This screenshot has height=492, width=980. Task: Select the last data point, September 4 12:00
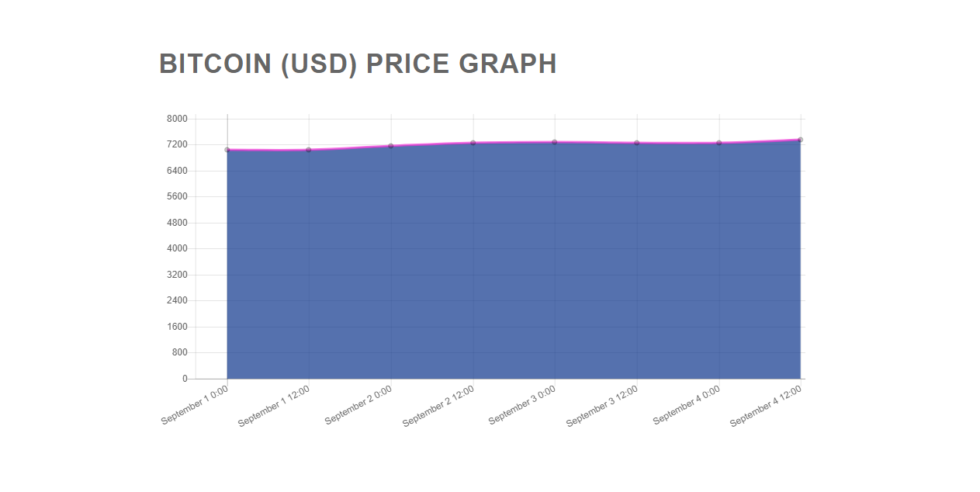[800, 140]
